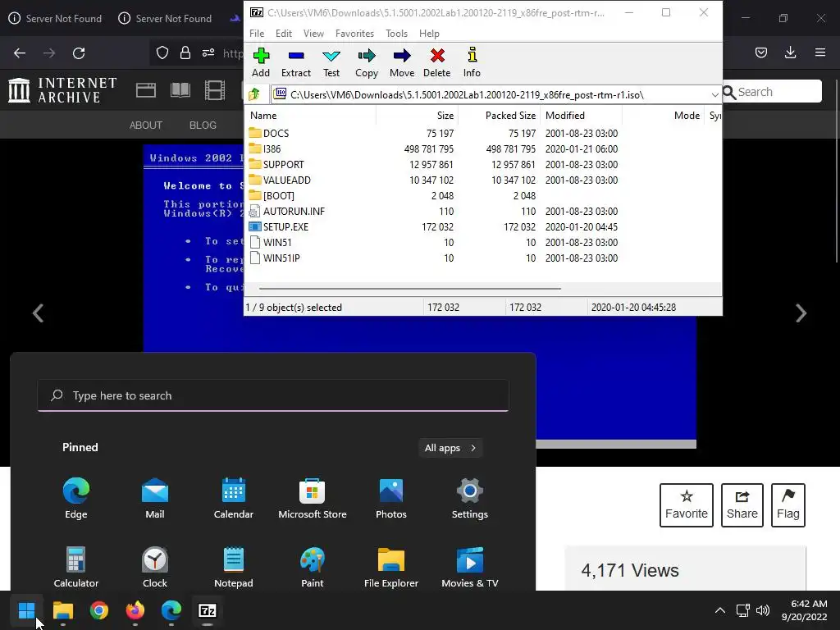Expand the 7-Zip address path dropdown
840x630 pixels.
click(x=714, y=95)
